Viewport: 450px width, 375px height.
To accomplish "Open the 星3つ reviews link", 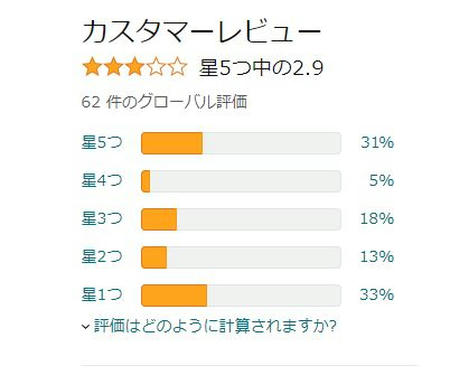I will (102, 219).
